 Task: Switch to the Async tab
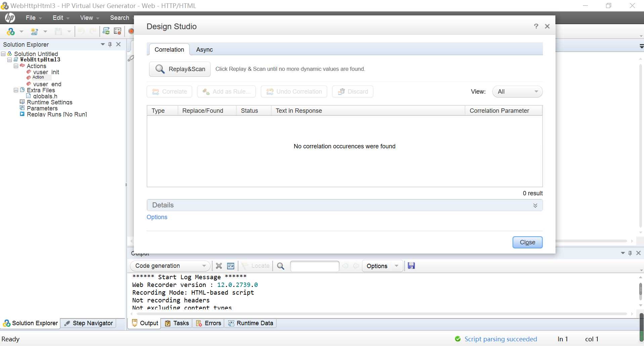click(x=204, y=50)
